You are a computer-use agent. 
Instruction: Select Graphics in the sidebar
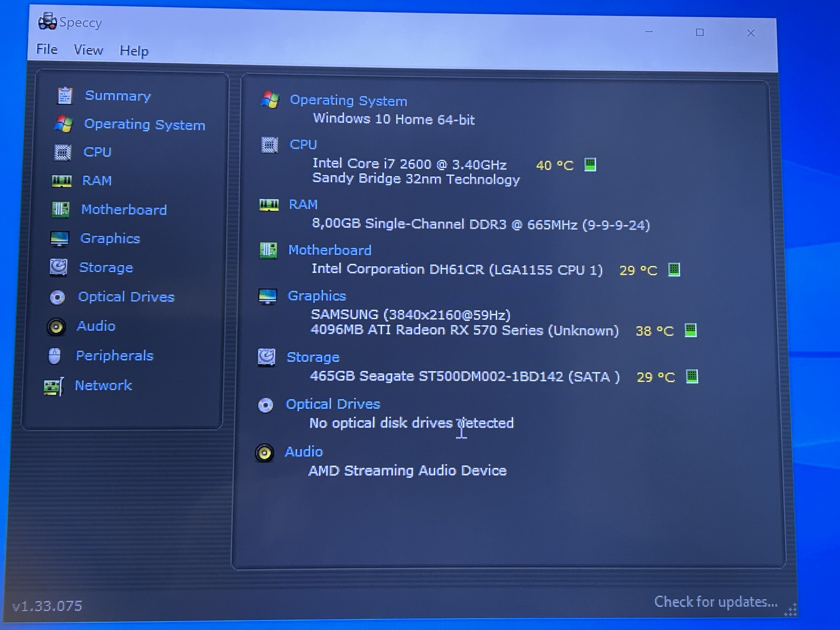point(110,238)
